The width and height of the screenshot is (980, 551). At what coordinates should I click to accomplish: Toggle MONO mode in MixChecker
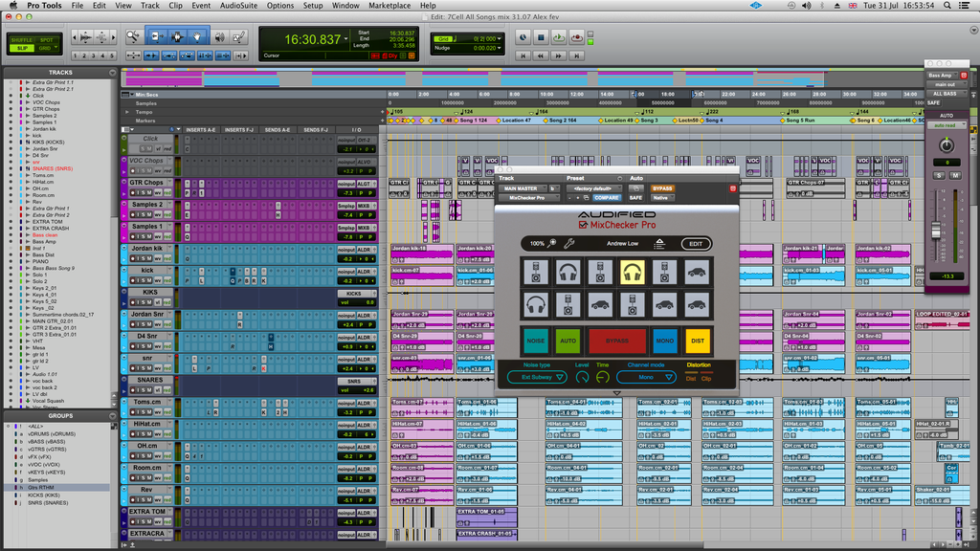(x=664, y=340)
